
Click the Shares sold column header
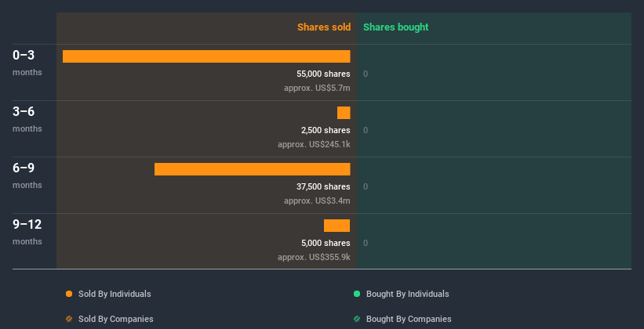(x=324, y=27)
